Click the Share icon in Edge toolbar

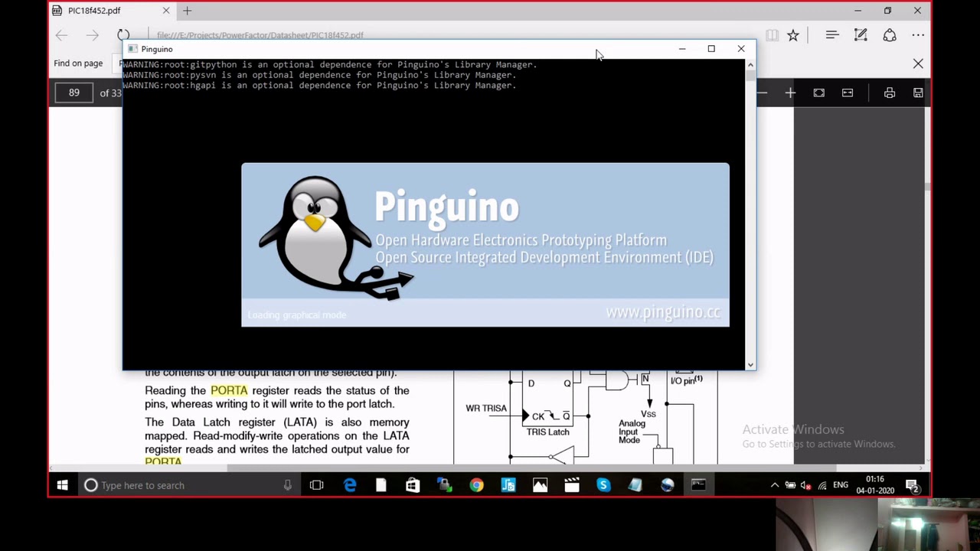(x=890, y=35)
